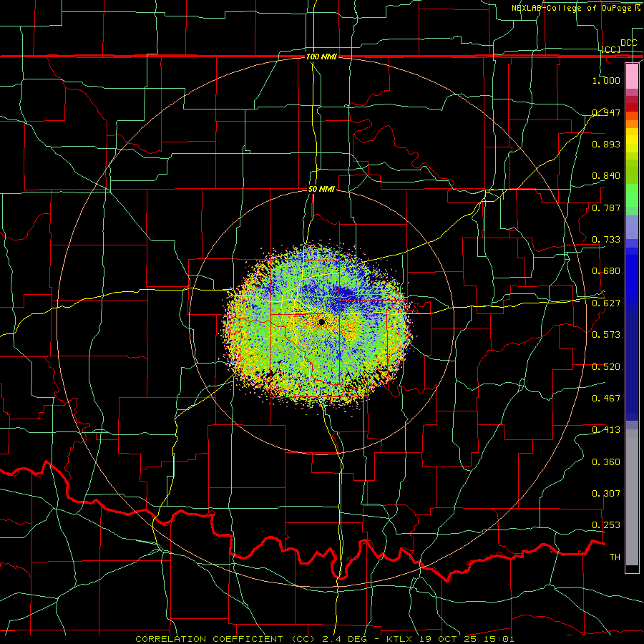Click the 0.467 scale value

[606, 398]
